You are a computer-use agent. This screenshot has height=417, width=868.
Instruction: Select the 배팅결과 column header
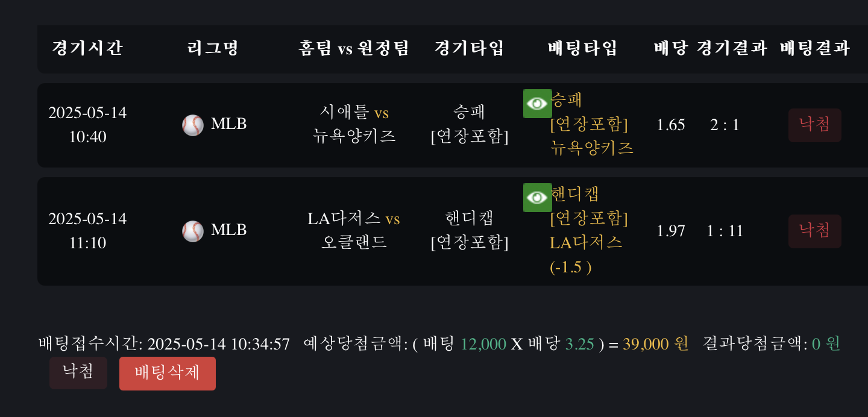click(x=814, y=48)
